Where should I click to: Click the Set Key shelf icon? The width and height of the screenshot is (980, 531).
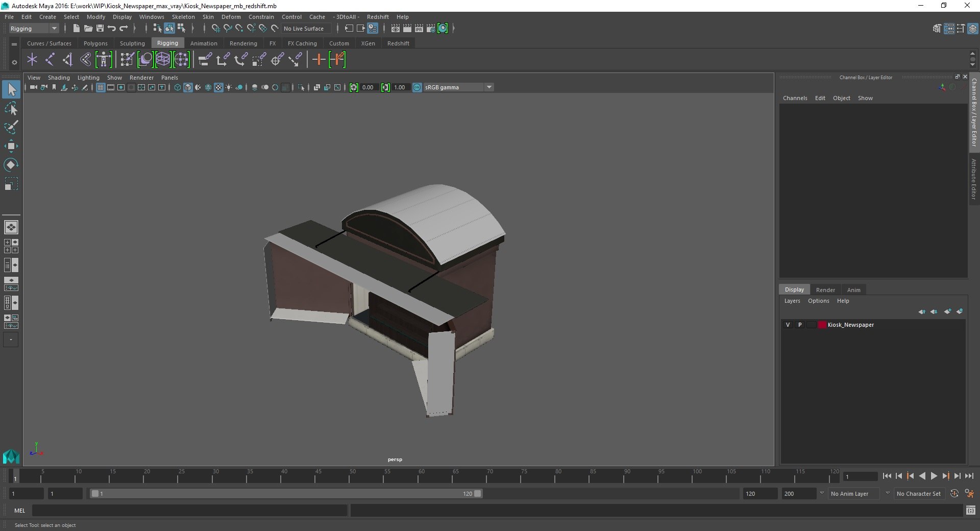(319, 60)
